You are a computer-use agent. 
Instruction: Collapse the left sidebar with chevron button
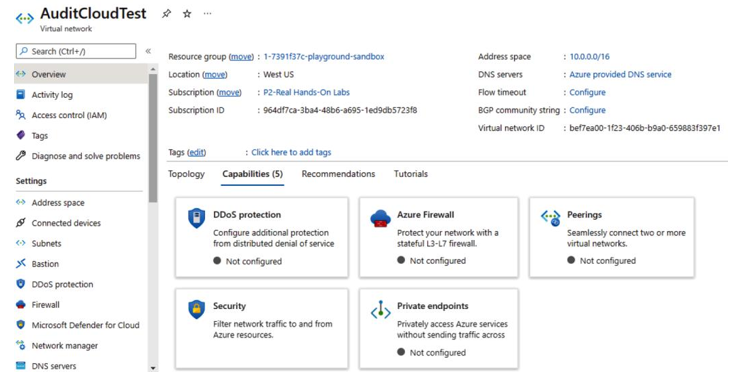148,51
